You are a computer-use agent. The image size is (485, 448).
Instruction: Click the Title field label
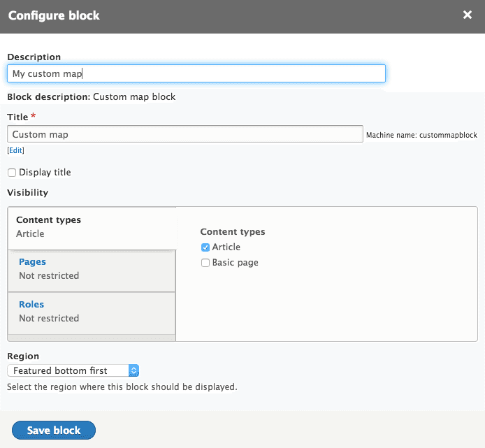[18, 117]
